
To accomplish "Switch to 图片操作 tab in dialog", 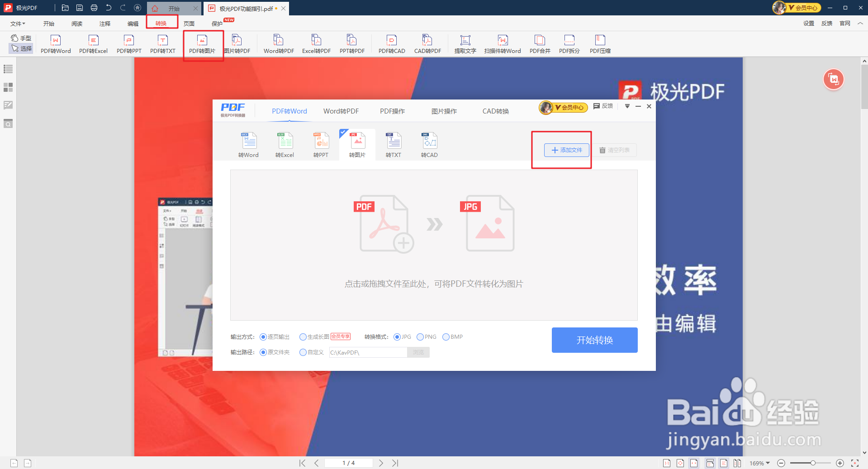I will pyautogui.click(x=444, y=111).
